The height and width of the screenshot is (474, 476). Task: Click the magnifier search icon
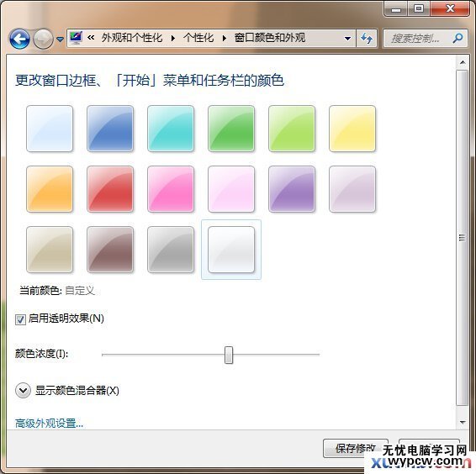(457, 38)
